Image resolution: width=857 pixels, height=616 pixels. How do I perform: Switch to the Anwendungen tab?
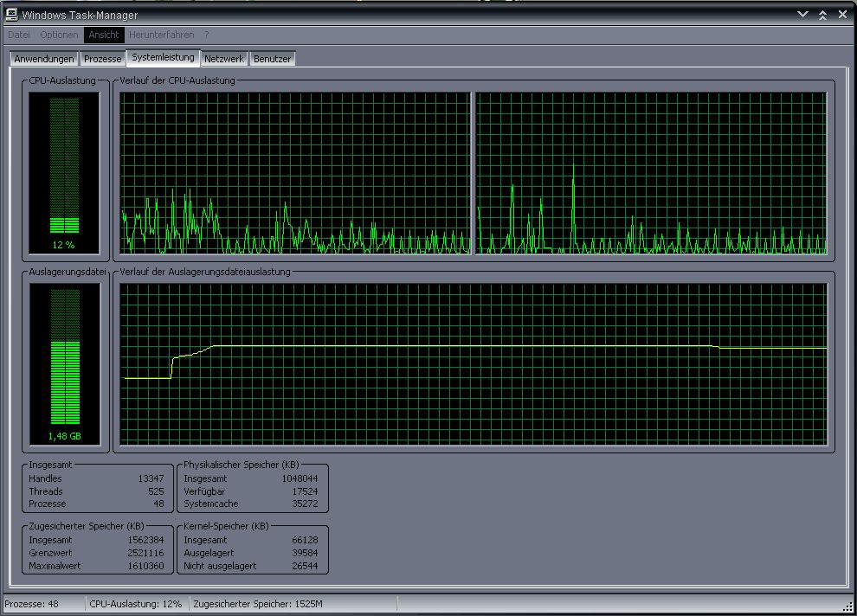pos(44,59)
